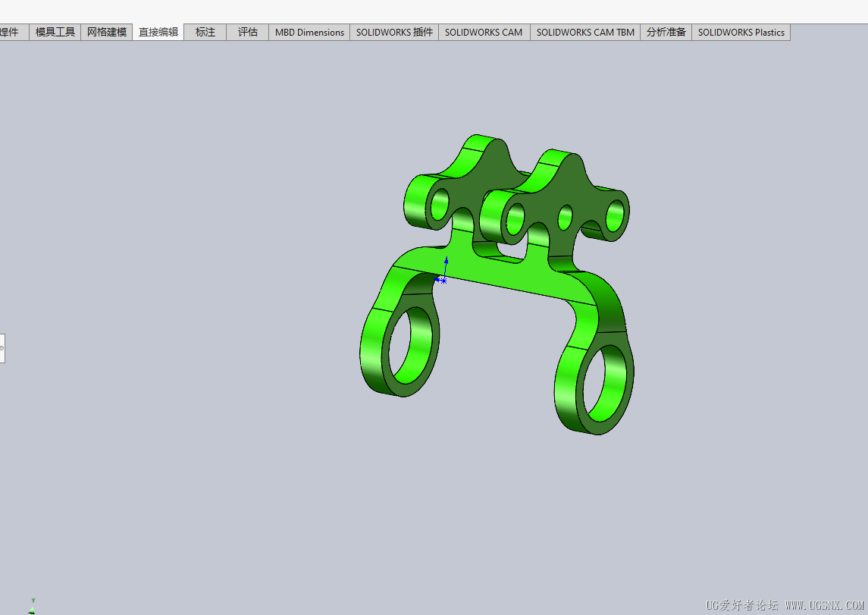Switch to MBD Dimensions tab

[x=309, y=32]
